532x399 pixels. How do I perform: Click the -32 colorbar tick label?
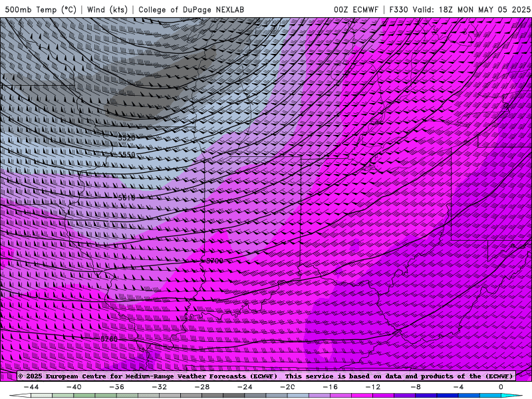(160, 387)
